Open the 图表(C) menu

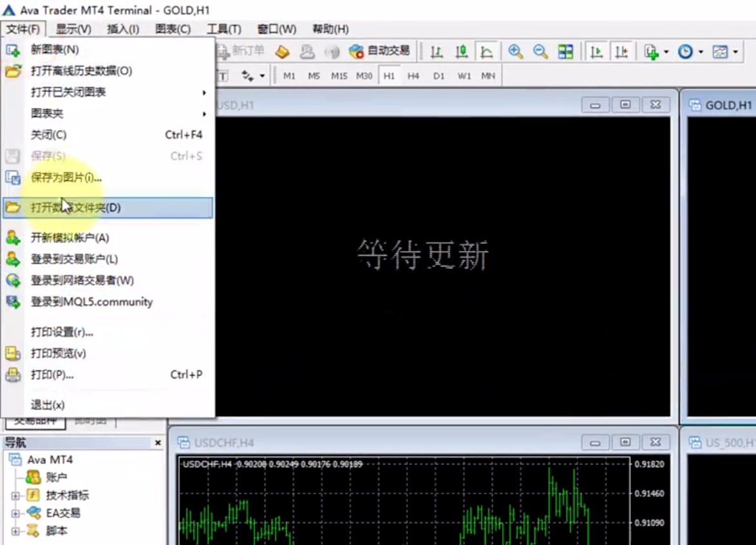pos(173,30)
